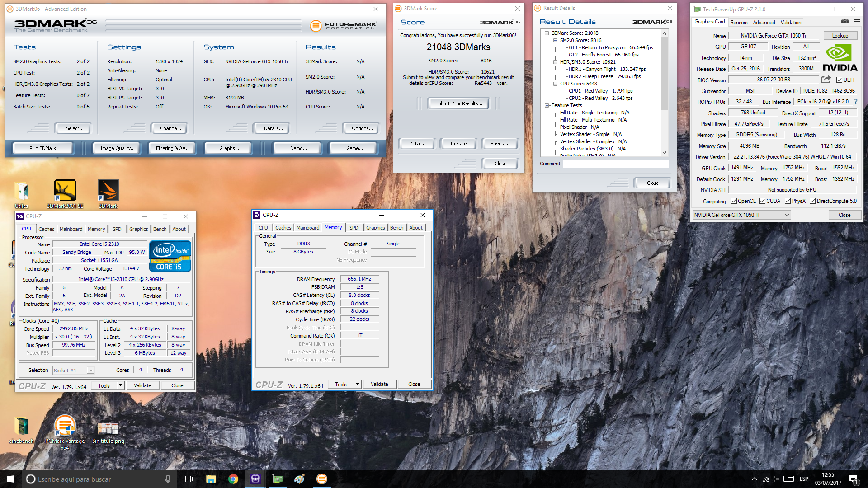Collapse the 3DMark Score: 21048 tree node

pos(547,33)
